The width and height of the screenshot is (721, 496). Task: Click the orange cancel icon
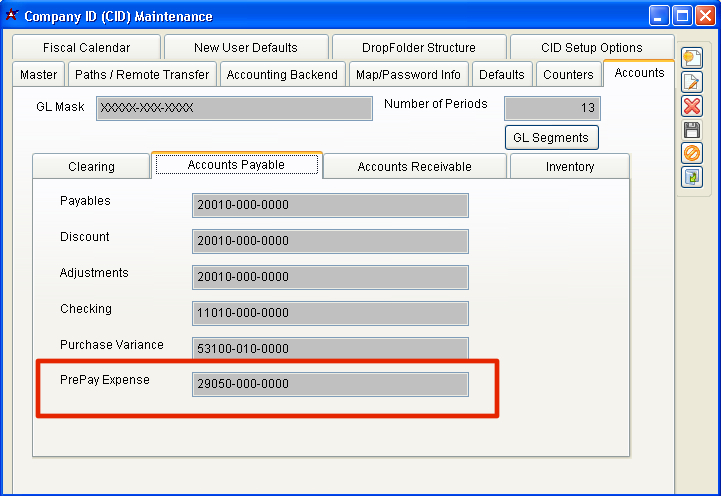click(691, 153)
